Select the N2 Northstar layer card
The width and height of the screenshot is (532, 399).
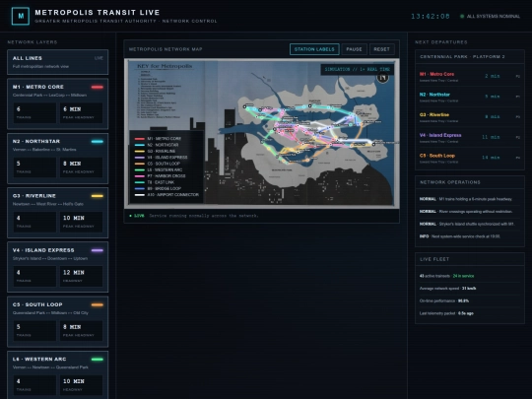[x=58, y=159]
